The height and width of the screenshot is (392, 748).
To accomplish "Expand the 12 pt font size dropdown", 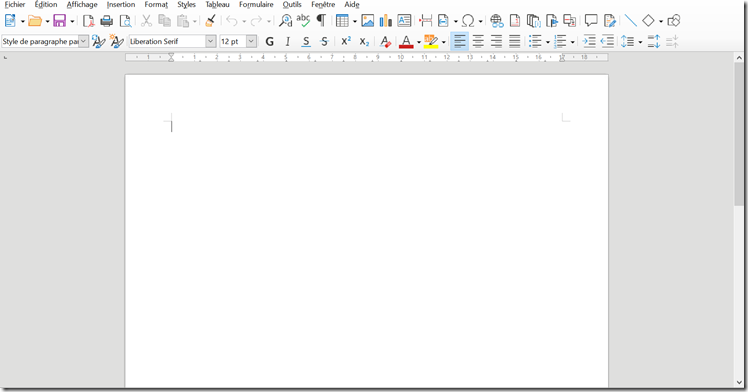I will click(x=251, y=41).
